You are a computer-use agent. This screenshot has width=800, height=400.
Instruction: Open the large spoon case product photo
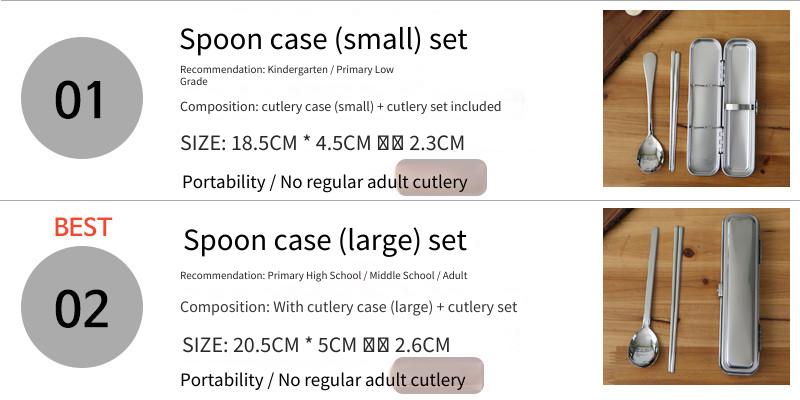tap(696, 296)
